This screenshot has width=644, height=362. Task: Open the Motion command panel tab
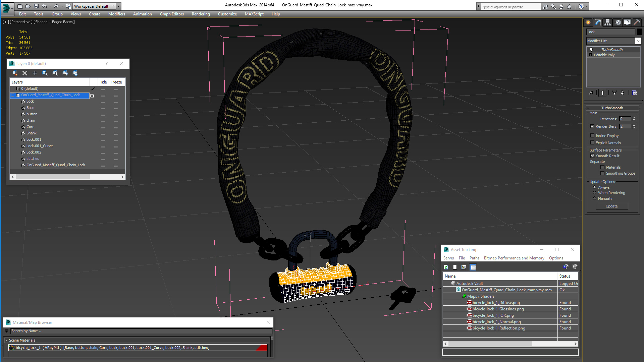click(x=618, y=22)
